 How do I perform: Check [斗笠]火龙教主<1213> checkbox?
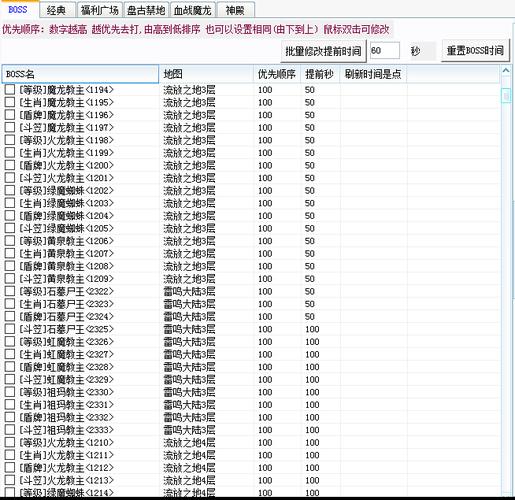[x=10, y=480]
